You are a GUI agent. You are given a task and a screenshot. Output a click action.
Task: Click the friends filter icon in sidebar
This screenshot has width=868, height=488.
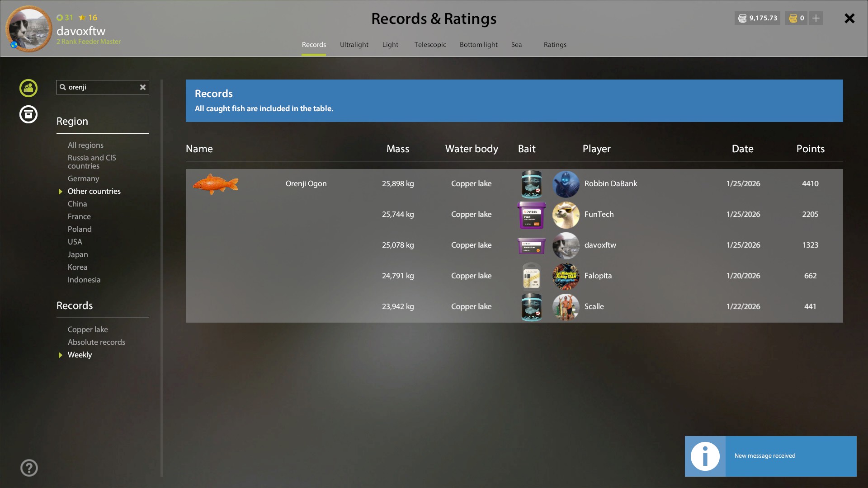pyautogui.click(x=28, y=88)
